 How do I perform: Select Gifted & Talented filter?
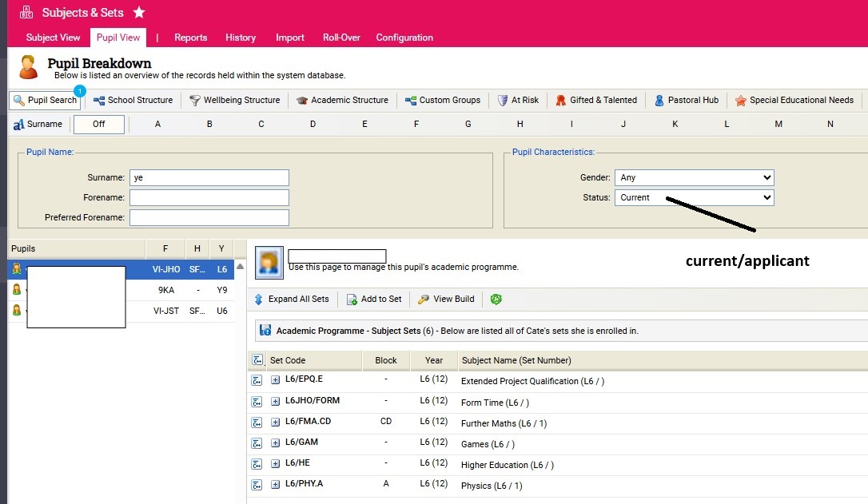click(596, 101)
